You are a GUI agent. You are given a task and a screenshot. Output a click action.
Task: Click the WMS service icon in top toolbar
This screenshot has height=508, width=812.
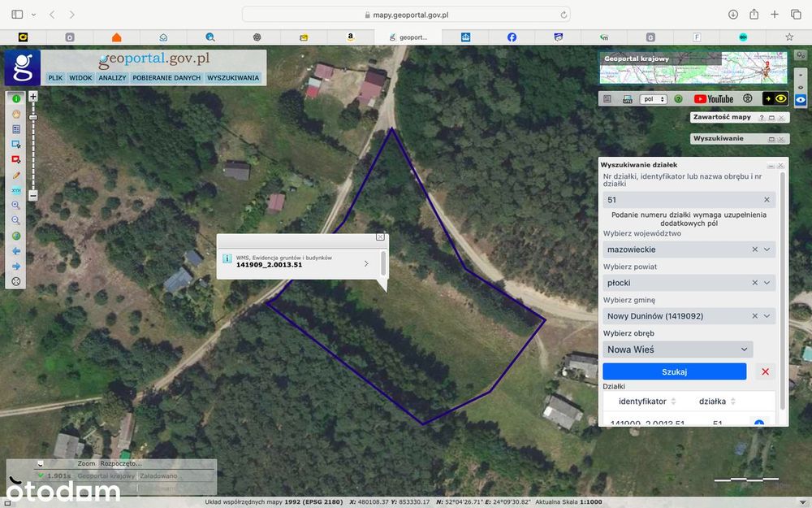(x=627, y=99)
